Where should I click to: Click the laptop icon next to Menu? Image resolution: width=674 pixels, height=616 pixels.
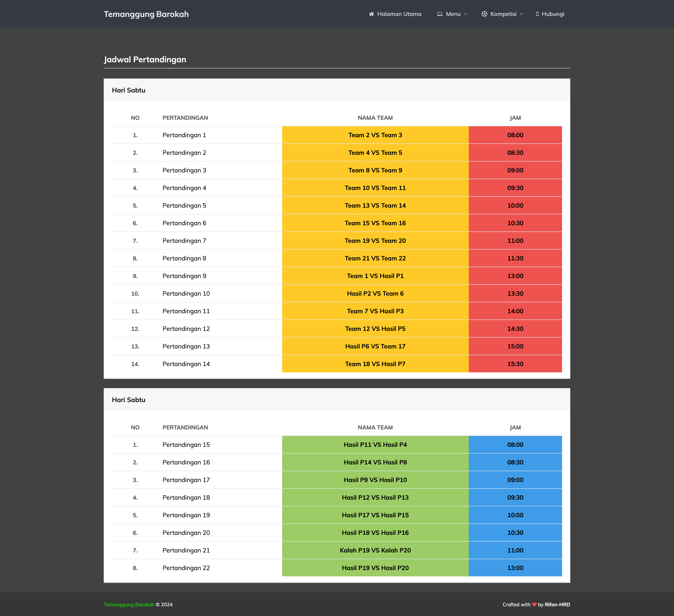click(440, 14)
